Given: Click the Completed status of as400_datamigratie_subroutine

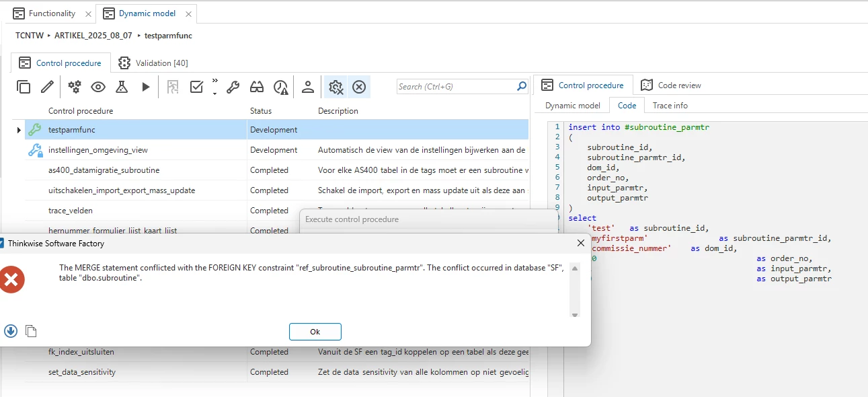Looking at the screenshot, I should coord(269,170).
